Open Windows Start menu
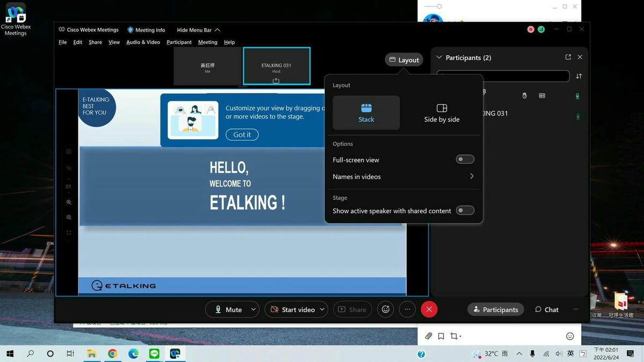Image resolution: width=644 pixels, height=362 pixels. [10, 354]
